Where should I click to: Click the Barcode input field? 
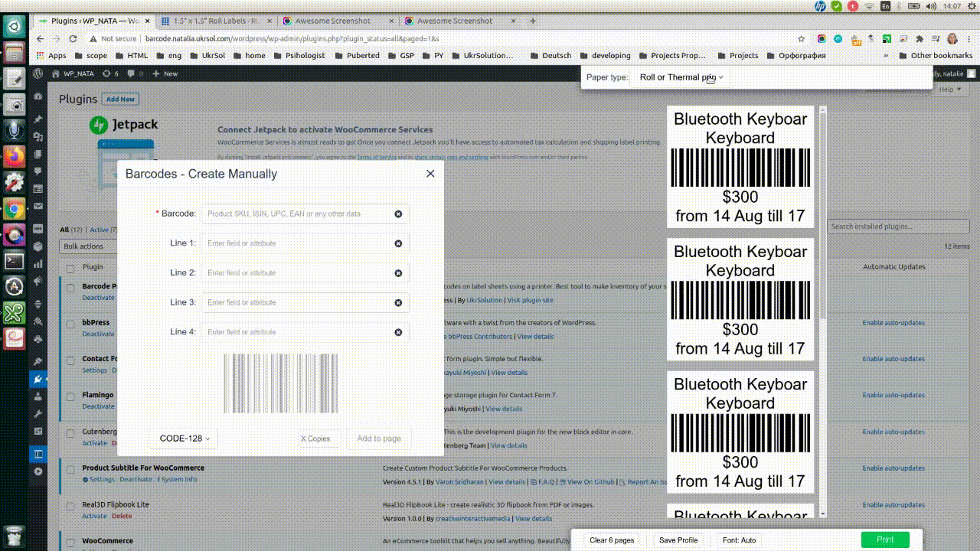pos(305,214)
